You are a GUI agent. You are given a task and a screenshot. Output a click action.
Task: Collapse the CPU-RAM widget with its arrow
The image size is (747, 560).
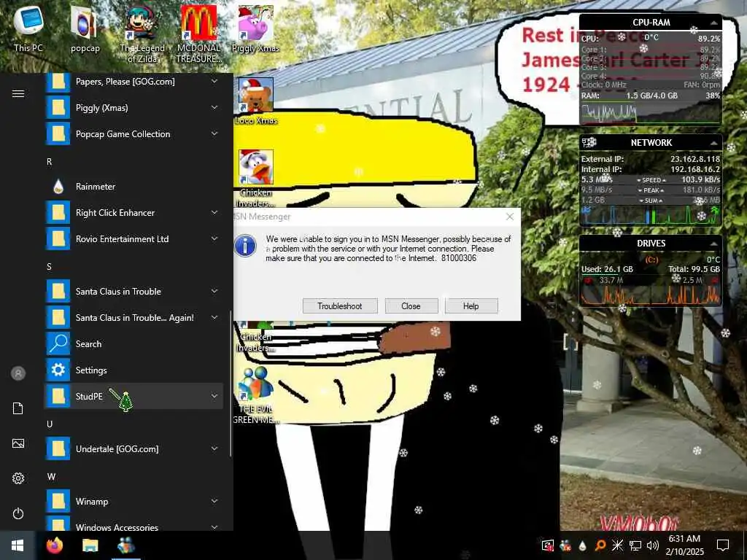coord(713,23)
